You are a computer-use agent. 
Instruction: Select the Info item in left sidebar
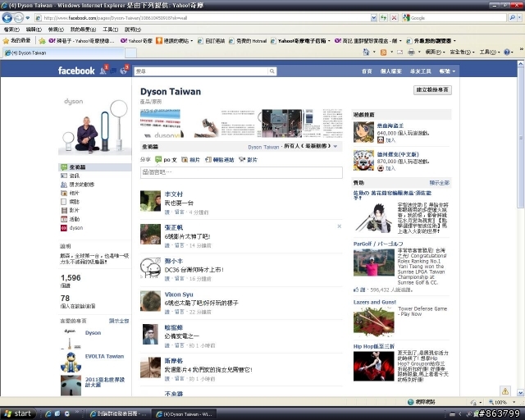[95, 176]
